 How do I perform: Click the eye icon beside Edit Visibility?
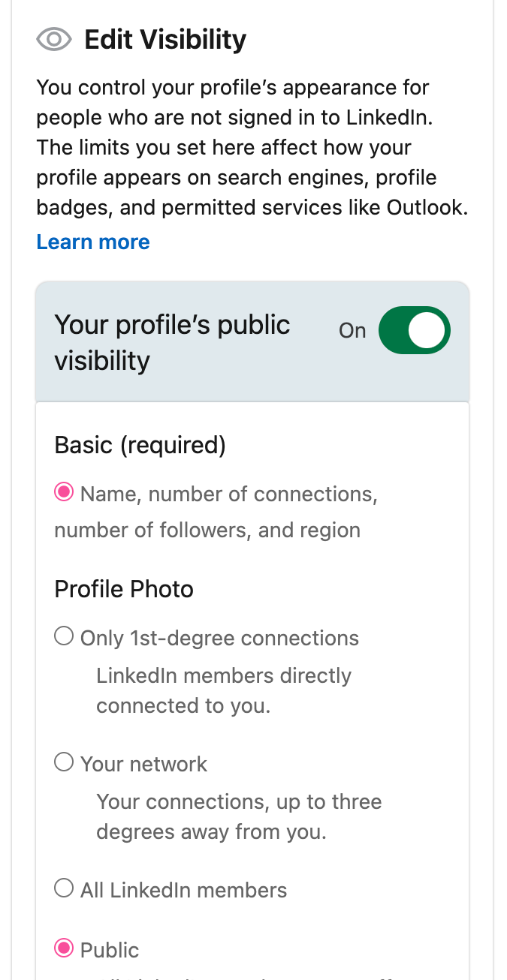pyautogui.click(x=52, y=39)
